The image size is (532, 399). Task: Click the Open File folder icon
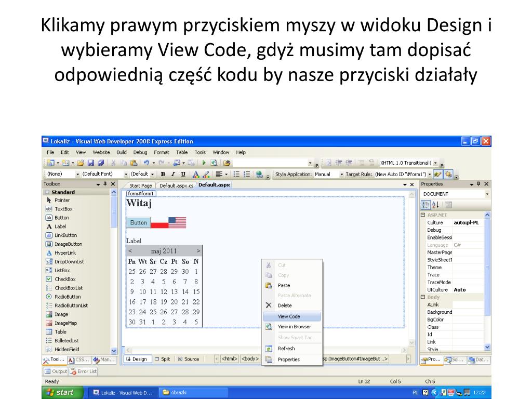click(x=81, y=163)
